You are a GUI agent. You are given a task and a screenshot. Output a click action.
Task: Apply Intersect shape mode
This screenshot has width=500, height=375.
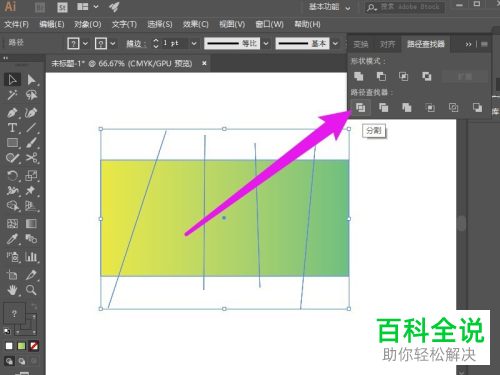[404, 76]
